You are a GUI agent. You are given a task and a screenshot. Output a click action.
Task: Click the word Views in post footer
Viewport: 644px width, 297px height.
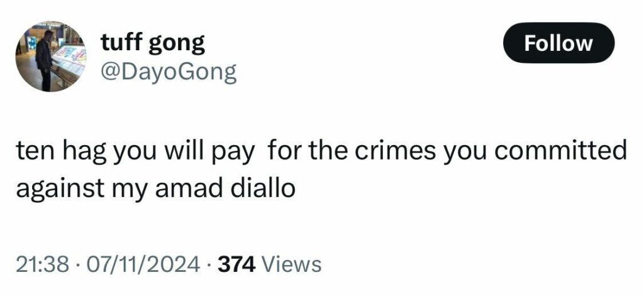click(x=291, y=264)
